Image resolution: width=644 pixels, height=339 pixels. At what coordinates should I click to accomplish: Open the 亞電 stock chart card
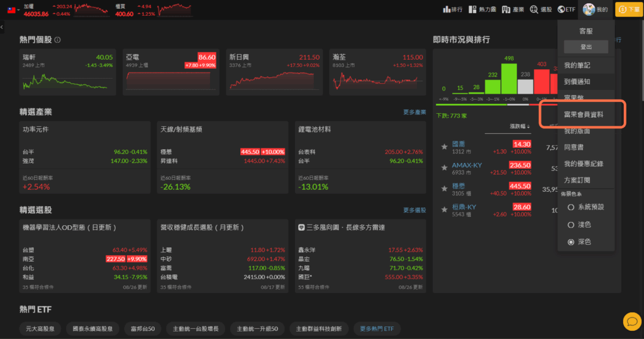pyautogui.click(x=171, y=72)
